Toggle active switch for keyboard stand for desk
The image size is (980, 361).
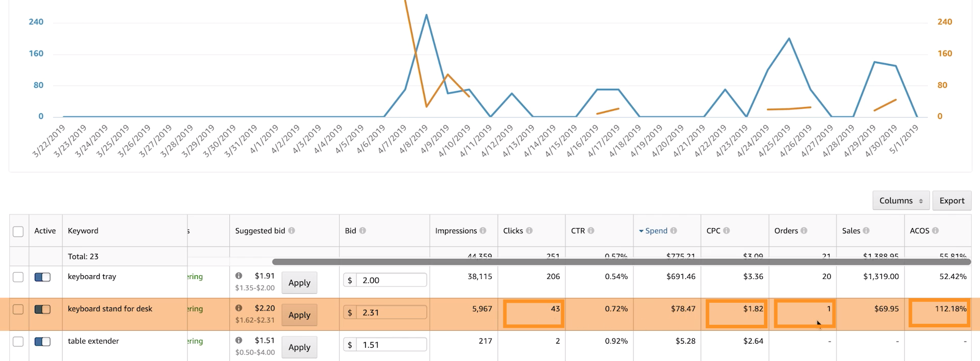pyautogui.click(x=42, y=309)
